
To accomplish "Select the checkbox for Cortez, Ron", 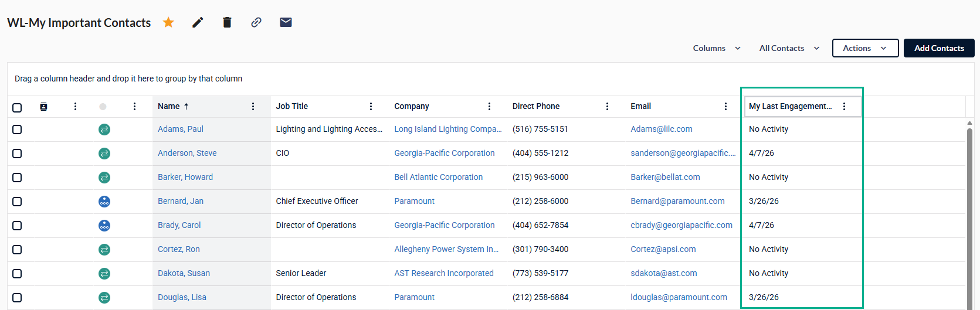I will click(17, 250).
